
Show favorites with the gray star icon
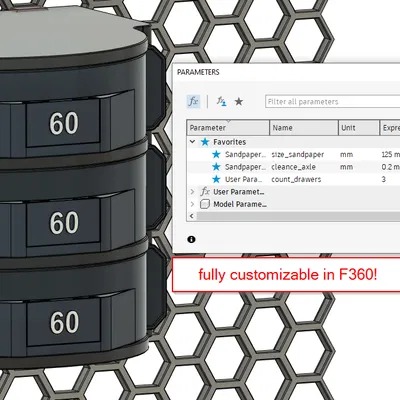click(239, 101)
